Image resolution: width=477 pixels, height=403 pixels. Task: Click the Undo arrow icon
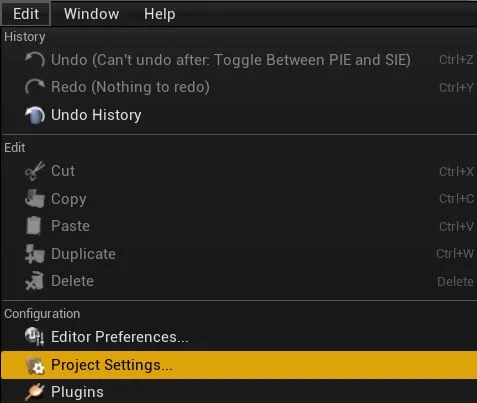click(35, 60)
